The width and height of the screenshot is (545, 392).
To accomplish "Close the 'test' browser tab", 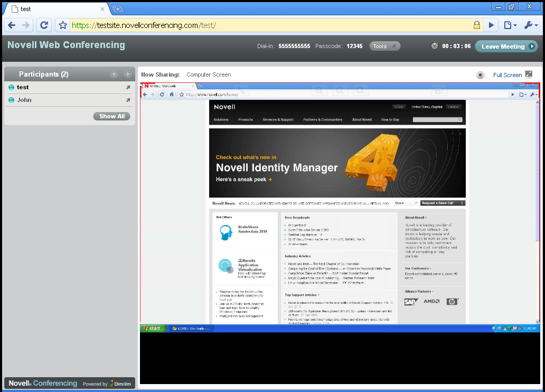I will pyautogui.click(x=102, y=9).
